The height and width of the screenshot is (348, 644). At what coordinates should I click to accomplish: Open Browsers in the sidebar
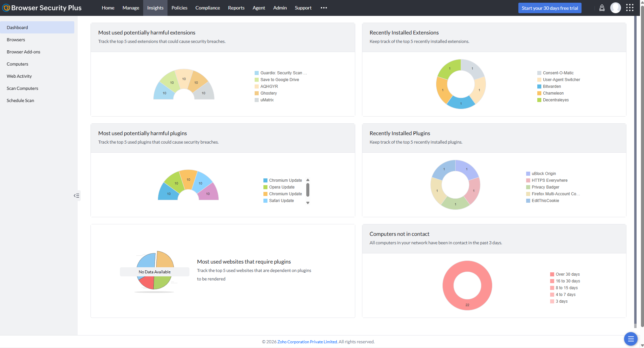pyautogui.click(x=37, y=40)
